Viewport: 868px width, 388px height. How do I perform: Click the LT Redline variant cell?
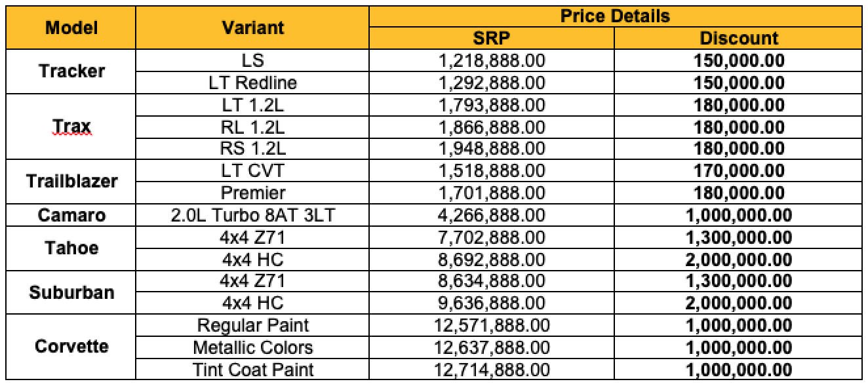[x=252, y=83]
